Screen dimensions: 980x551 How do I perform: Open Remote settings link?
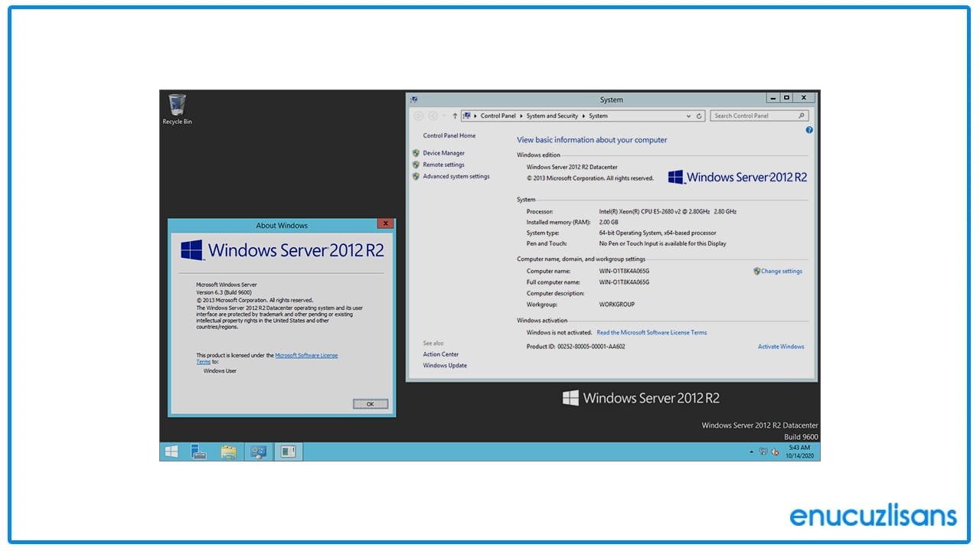click(444, 165)
